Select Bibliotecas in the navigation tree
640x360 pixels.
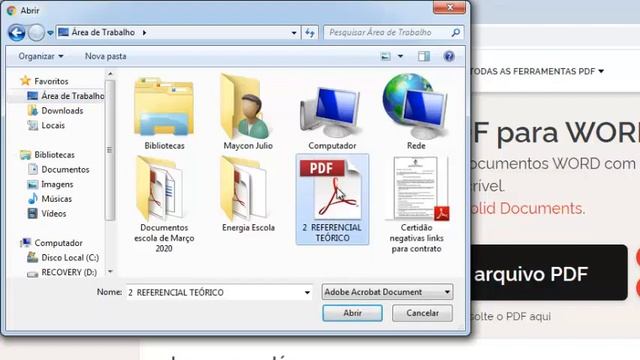[47, 155]
